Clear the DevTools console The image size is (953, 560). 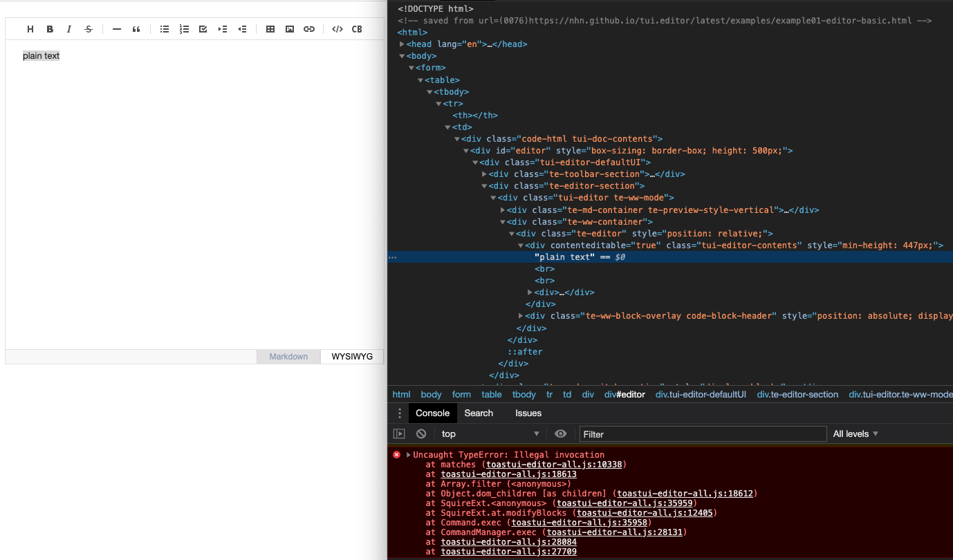(x=421, y=433)
